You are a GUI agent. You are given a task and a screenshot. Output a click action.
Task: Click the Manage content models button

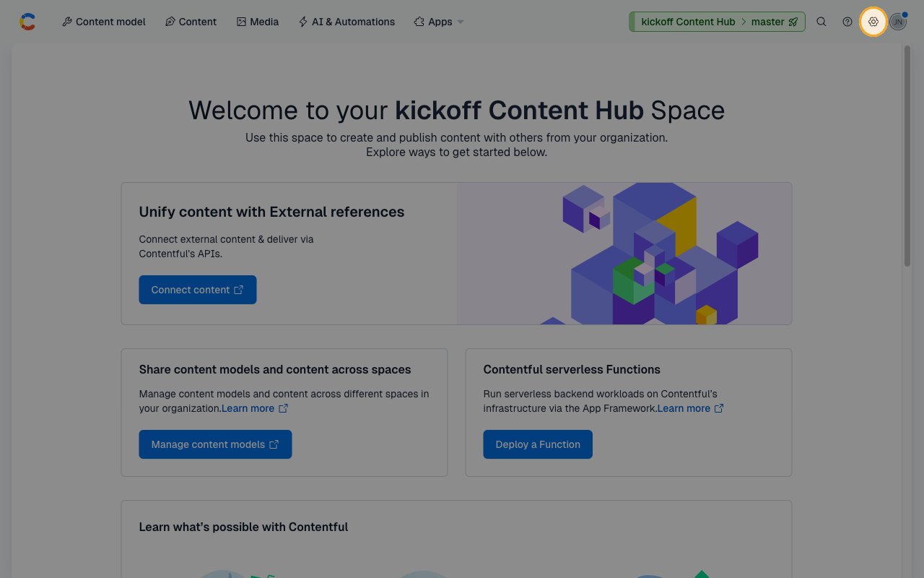click(x=215, y=444)
